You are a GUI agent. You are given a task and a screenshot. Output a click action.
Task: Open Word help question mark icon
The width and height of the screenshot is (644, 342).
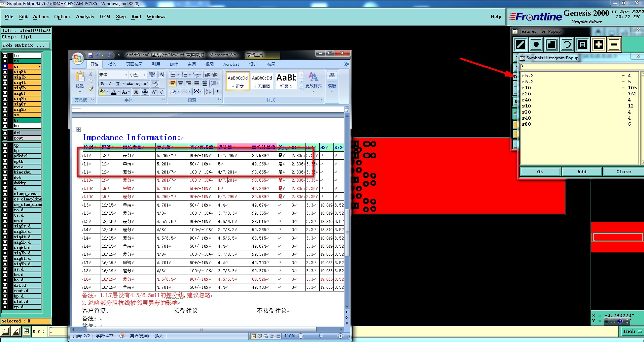point(346,64)
